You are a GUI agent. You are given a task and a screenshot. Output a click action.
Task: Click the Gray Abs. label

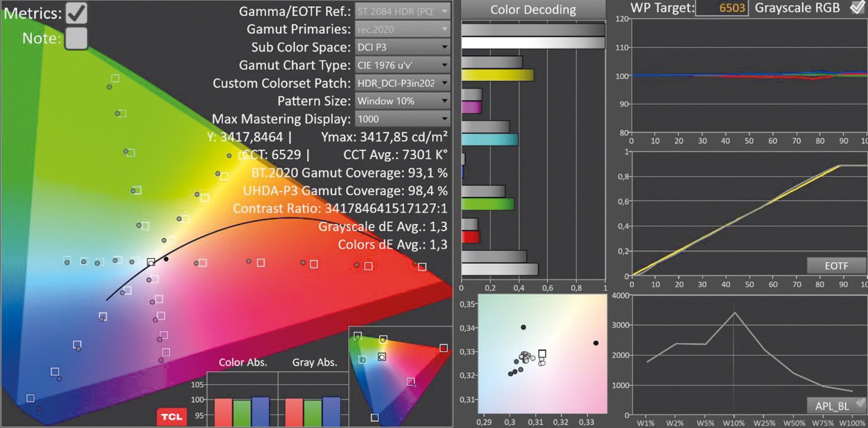315,363
